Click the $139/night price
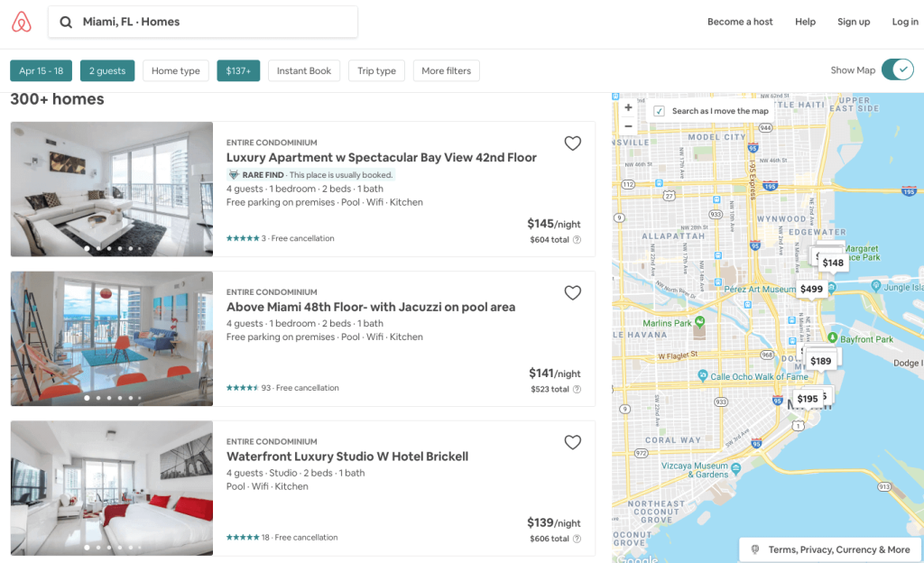The height and width of the screenshot is (563, 924). click(554, 523)
